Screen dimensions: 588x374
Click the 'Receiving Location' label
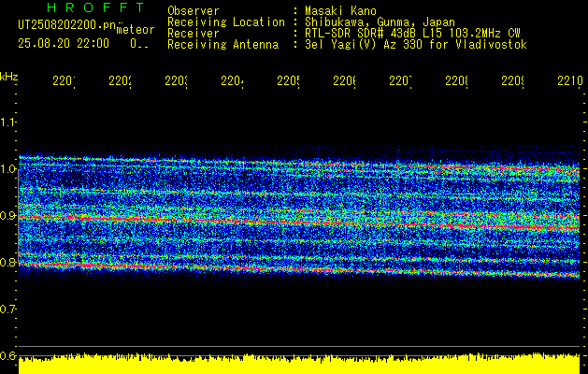tap(226, 22)
